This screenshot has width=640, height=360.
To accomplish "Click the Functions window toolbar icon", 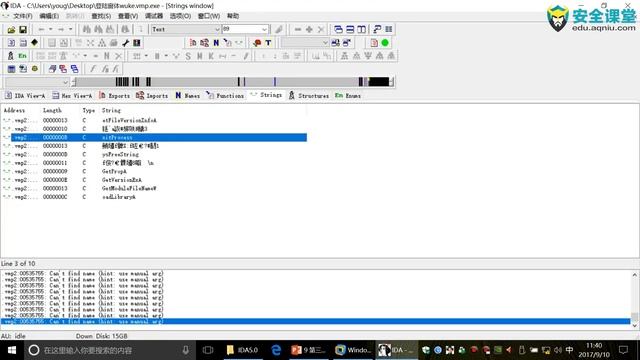I will [x=227, y=42].
